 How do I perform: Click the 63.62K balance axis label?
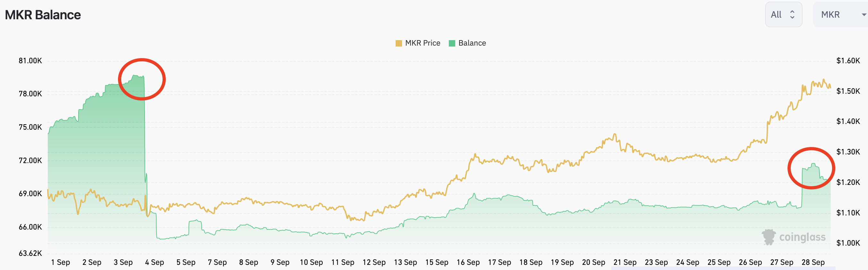30,253
